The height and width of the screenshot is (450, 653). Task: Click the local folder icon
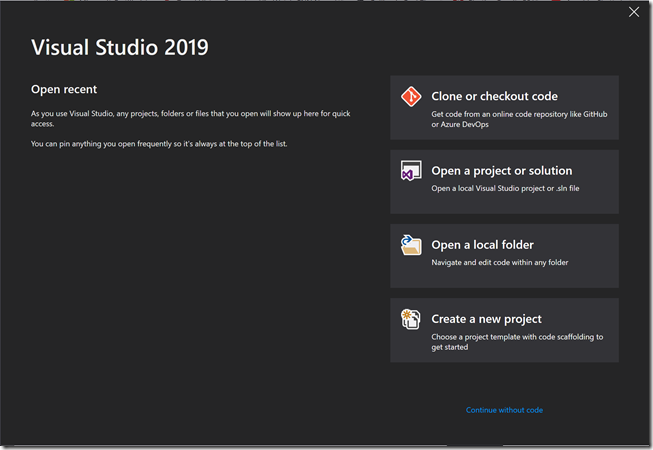tap(410, 245)
